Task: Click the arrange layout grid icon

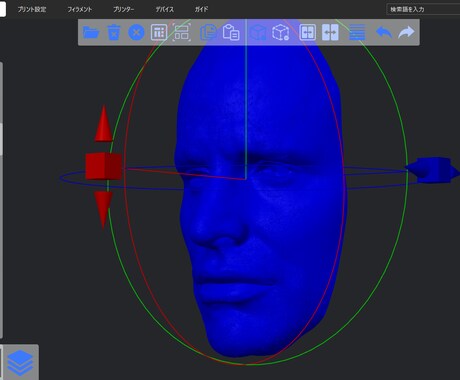Action: (x=159, y=33)
